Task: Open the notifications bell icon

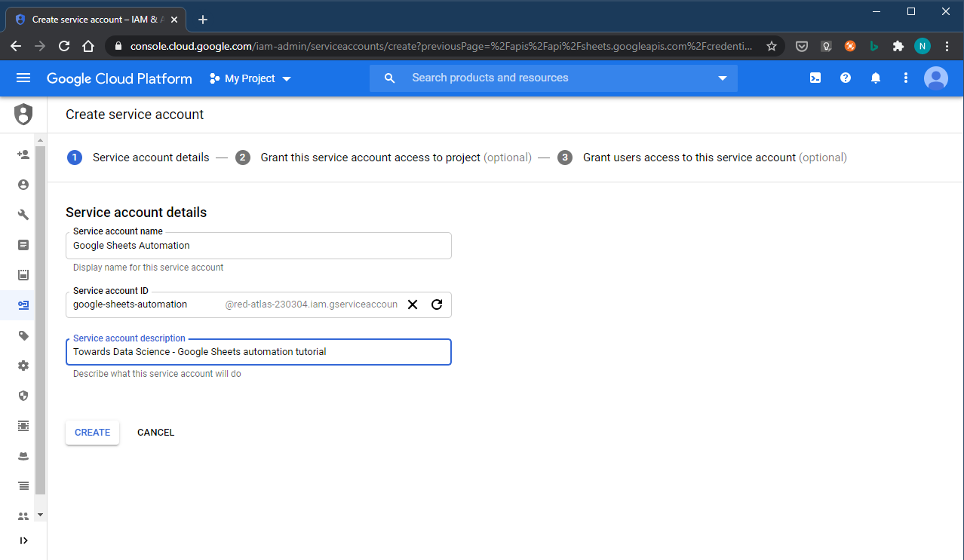Action: [876, 78]
